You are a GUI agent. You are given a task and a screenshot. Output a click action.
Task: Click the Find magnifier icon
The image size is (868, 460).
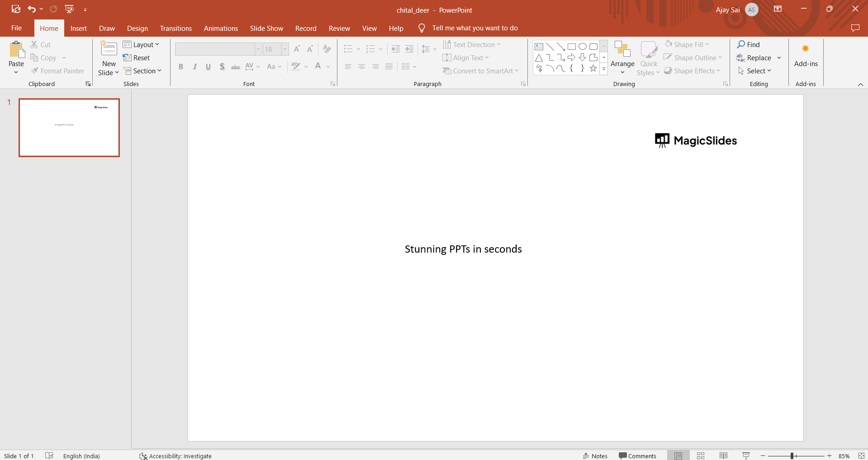click(741, 44)
